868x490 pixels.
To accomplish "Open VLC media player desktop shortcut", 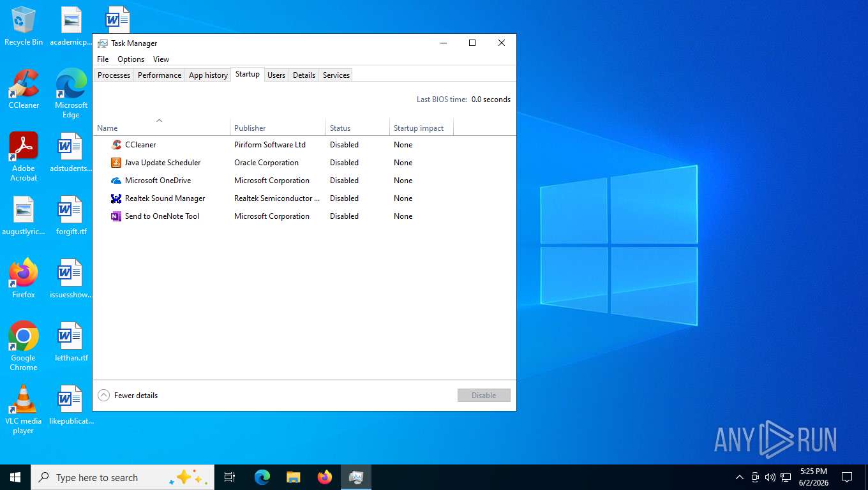I will tap(24, 410).
